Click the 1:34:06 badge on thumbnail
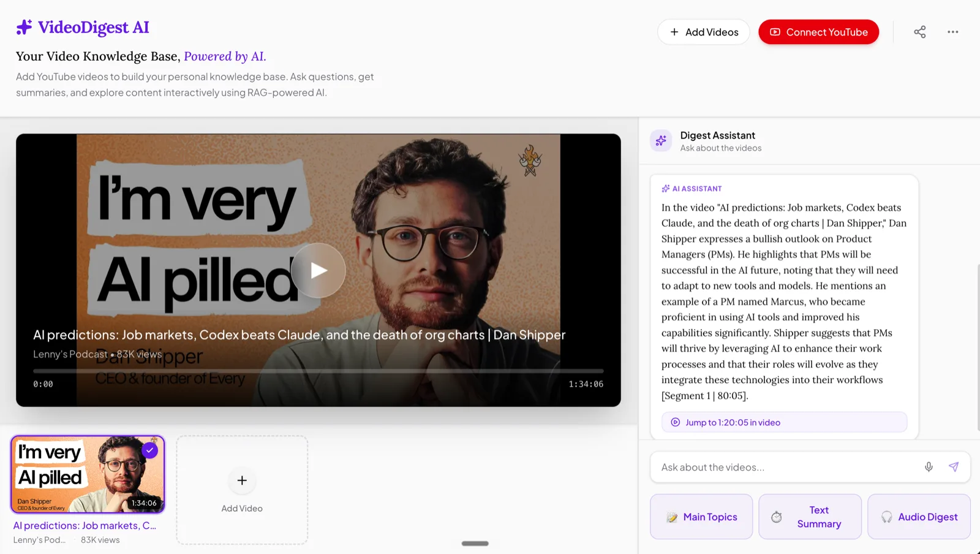 tap(145, 503)
